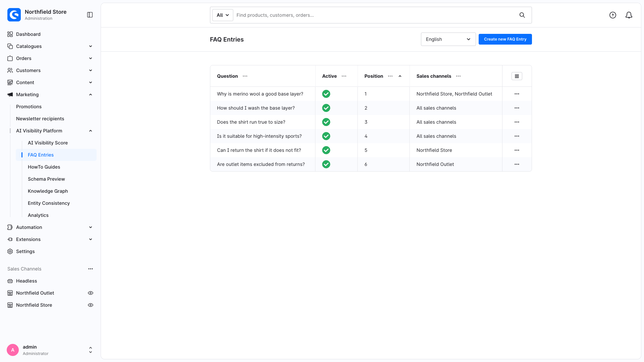Open the grid column settings list icon
Image resolution: width=644 pixels, height=362 pixels.
(x=517, y=76)
